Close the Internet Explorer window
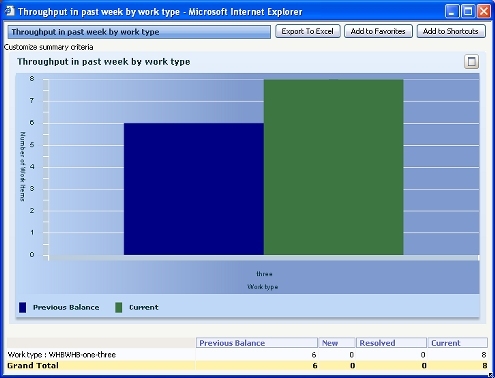Screen dimensions: 495x378 click(x=484, y=11)
